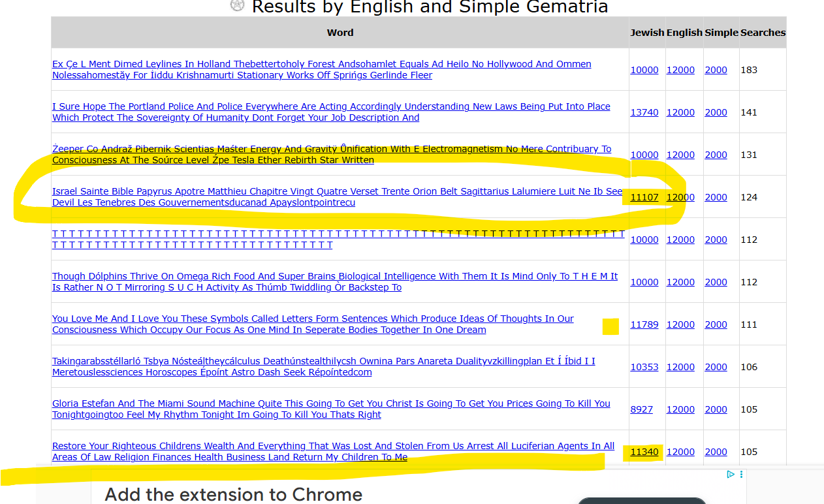Image resolution: width=824 pixels, height=504 pixels.
Task: Click the 'Jewish' column header
Action: [647, 33]
